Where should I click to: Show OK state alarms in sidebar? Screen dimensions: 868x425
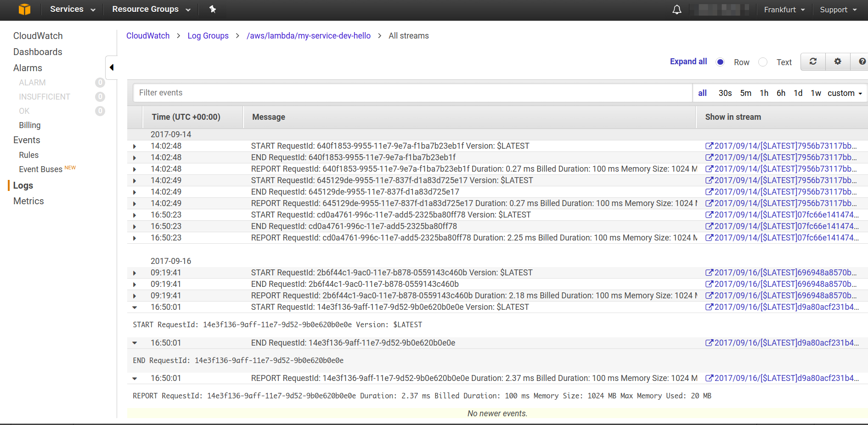point(24,111)
